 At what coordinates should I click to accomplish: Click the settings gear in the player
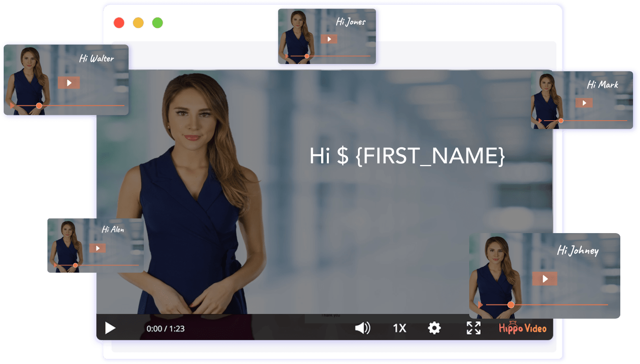point(434,328)
